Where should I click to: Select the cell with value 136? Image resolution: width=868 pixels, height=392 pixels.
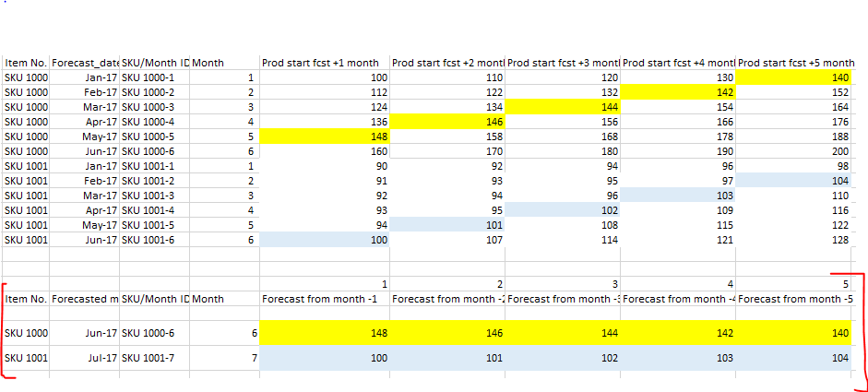pos(325,122)
